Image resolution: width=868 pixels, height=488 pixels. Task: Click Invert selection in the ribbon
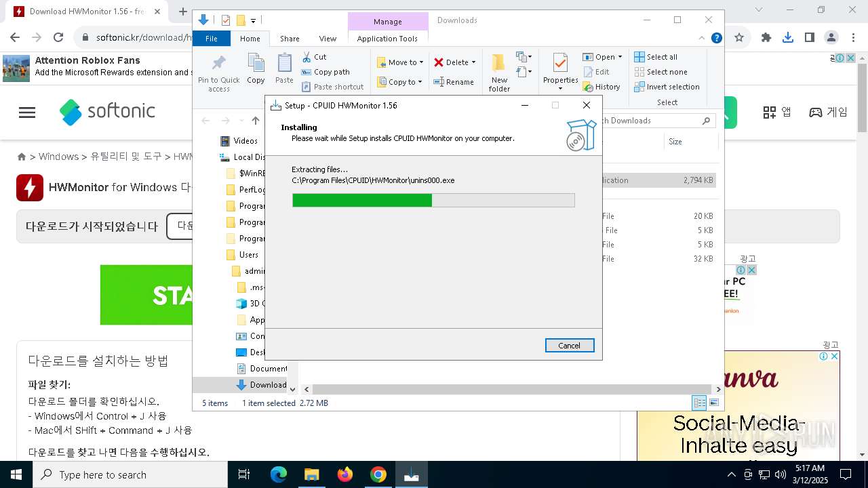(x=667, y=87)
